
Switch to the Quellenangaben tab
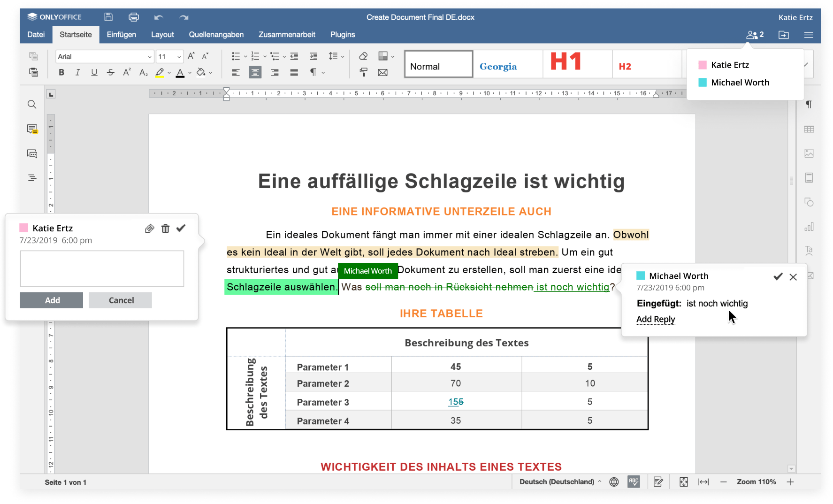point(216,35)
